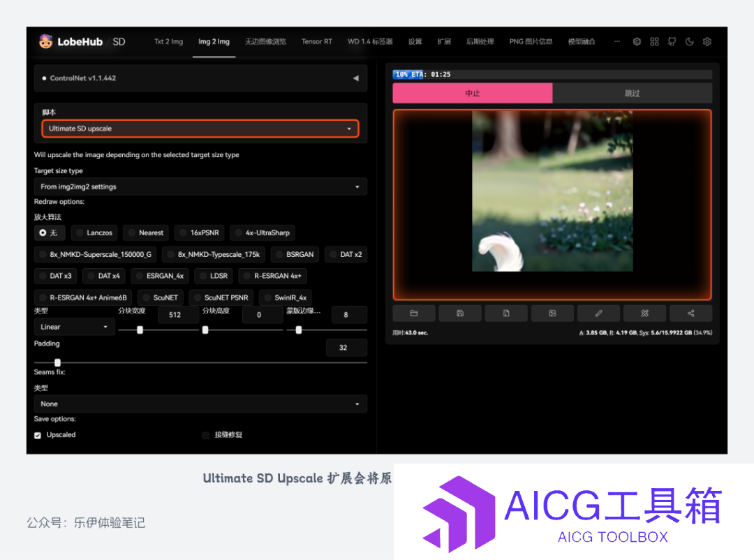Click the 跳过 skip button
This screenshot has height=560, width=754.
pos(633,94)
